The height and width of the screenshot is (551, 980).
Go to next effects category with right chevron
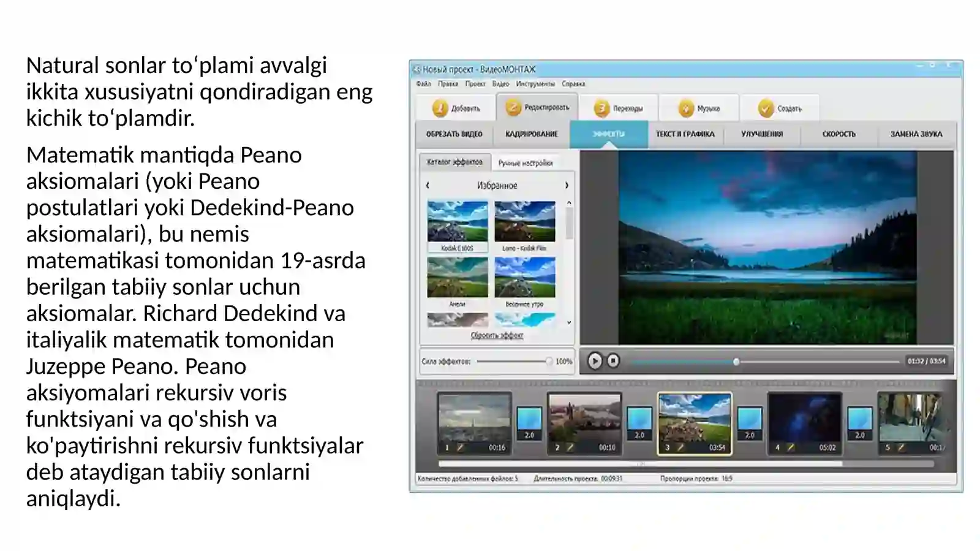pos(567,185)
